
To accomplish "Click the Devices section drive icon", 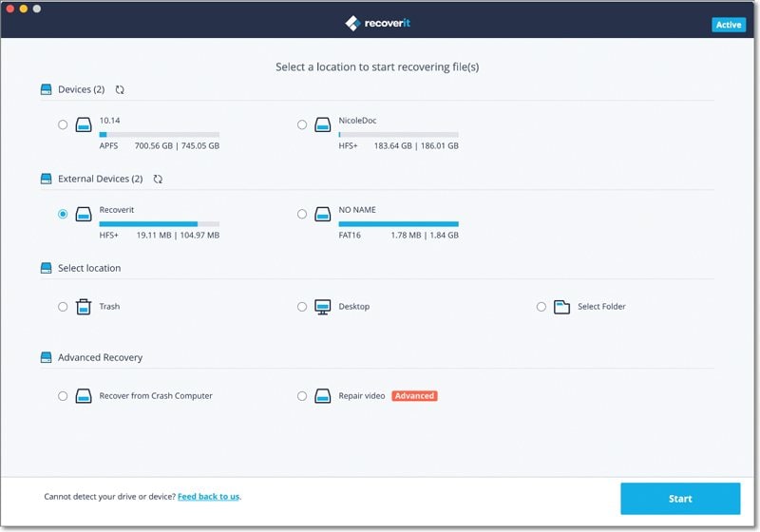I will pos(46,89).
